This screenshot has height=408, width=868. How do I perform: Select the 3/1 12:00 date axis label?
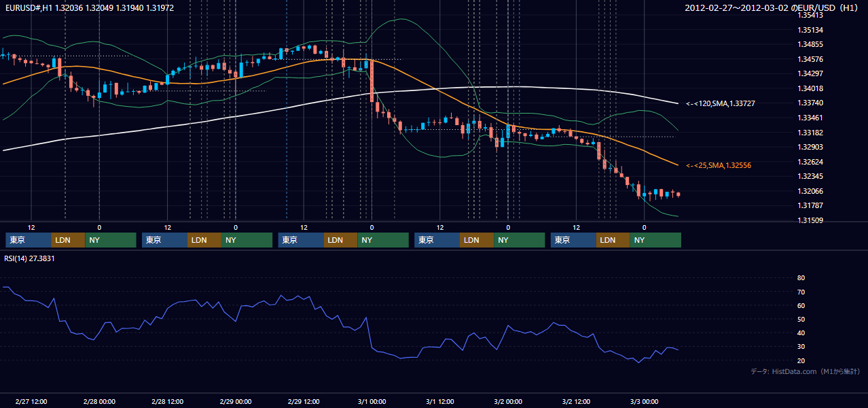pos(440,401)
